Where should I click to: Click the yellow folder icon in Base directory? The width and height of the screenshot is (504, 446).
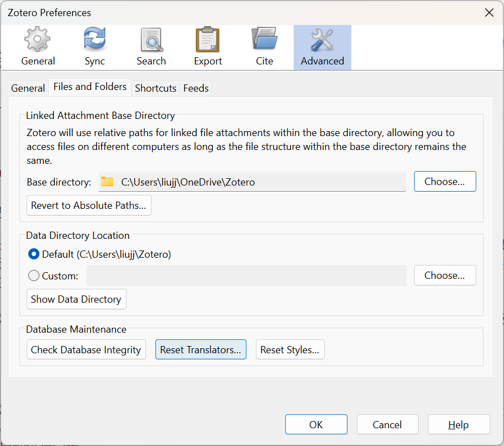[107, 182]
